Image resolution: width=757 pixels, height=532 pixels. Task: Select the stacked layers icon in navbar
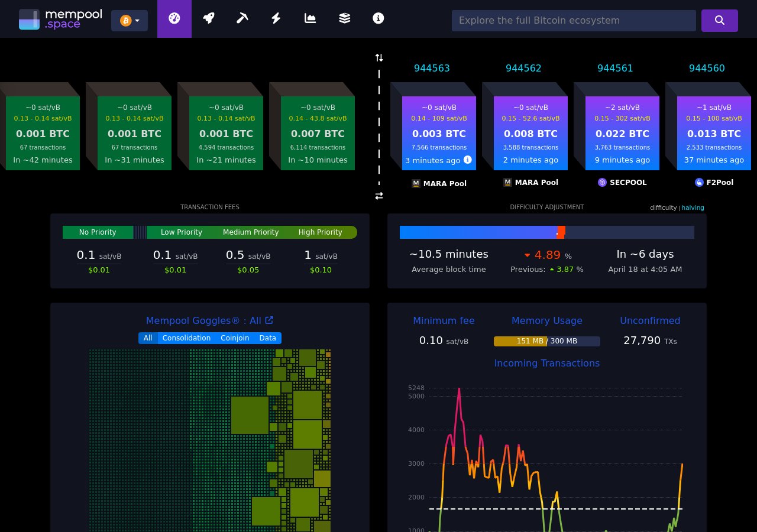coord(344,18)
